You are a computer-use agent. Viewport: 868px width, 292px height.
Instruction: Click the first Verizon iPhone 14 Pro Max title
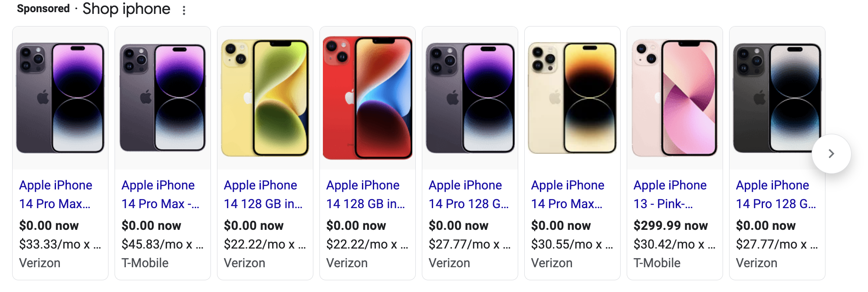coord(56,194)
